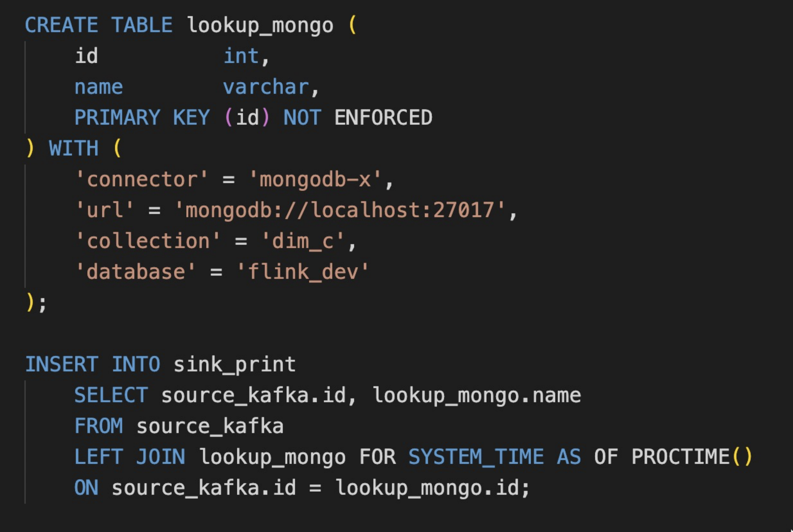This screenshot has width=793, height=532.
Task: Click the int data type
Action: click(x=241, y=56)
